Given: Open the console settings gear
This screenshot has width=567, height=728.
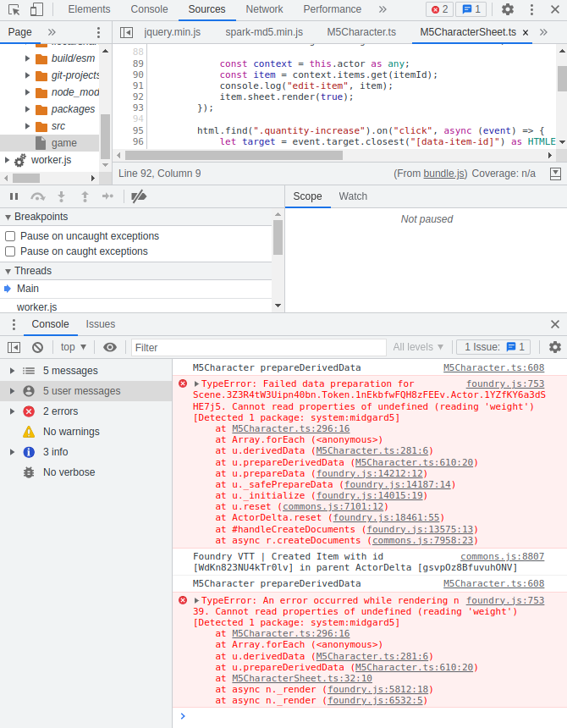Looking at the screenshot, I should point(555,347).
